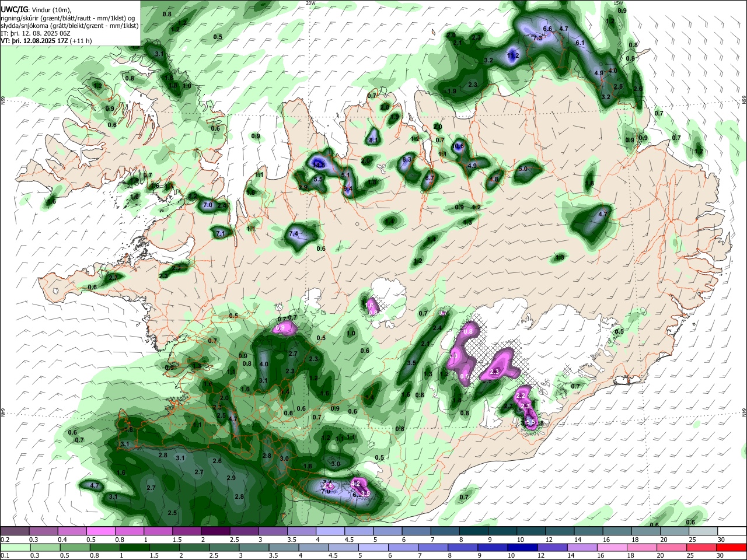Click the '(+11 h)' forecast offset text
The width and height of the screenshot is (747, 560).
click(x=81, y=41)
